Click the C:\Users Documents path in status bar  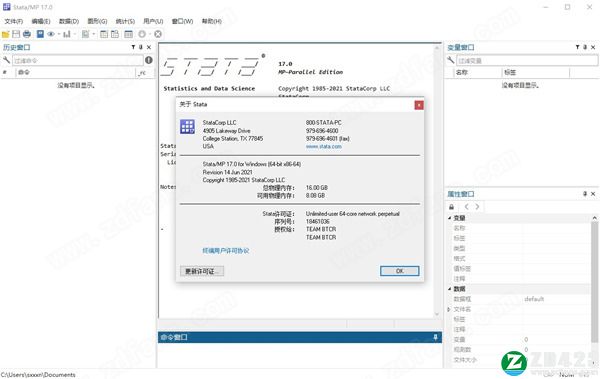38,375
